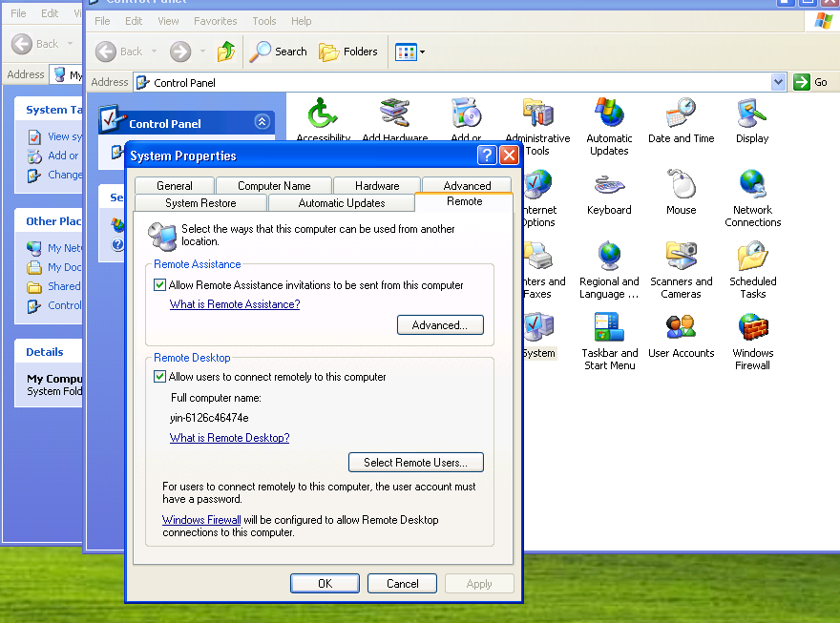Open the Keyboard settings icon
This screenshot has height=623, width=840.
pos(609,186)
